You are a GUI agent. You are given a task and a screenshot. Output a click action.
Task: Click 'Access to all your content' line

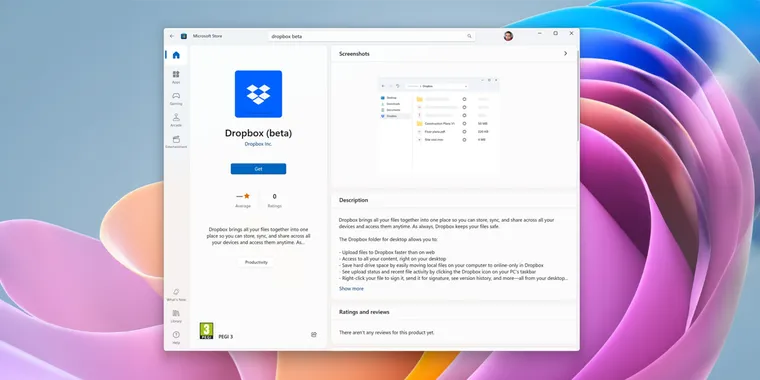[x=393, y=259]
